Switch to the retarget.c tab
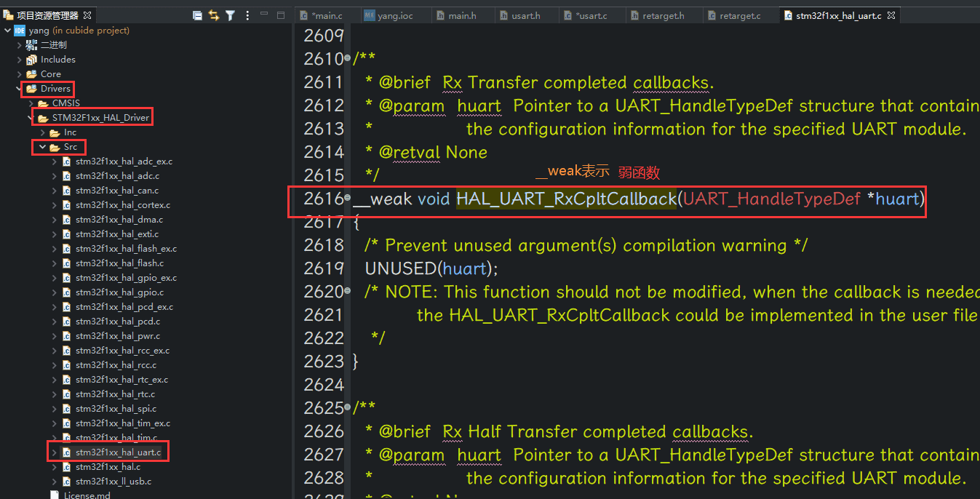980x499 pixels. click(x=739, y=15)
